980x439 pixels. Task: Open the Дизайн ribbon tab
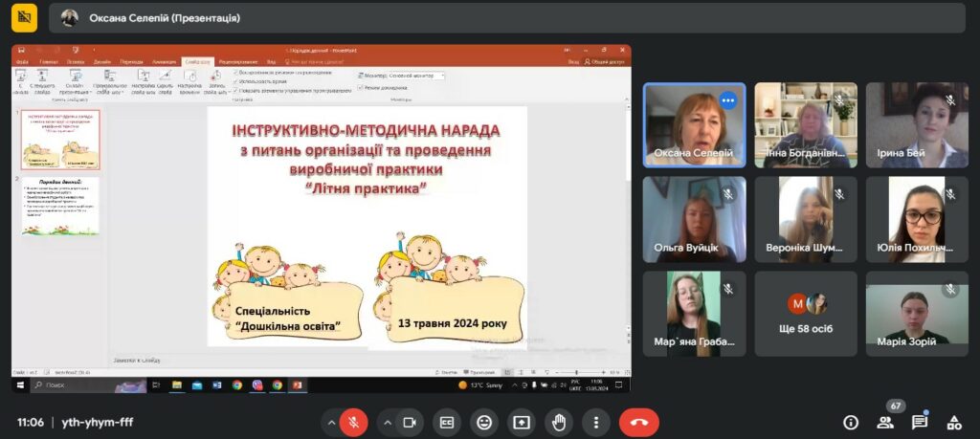coord(101,61)
